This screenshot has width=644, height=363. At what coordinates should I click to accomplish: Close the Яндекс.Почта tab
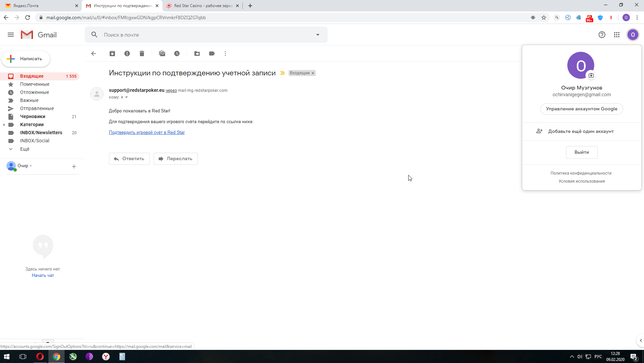pos(76,6)
